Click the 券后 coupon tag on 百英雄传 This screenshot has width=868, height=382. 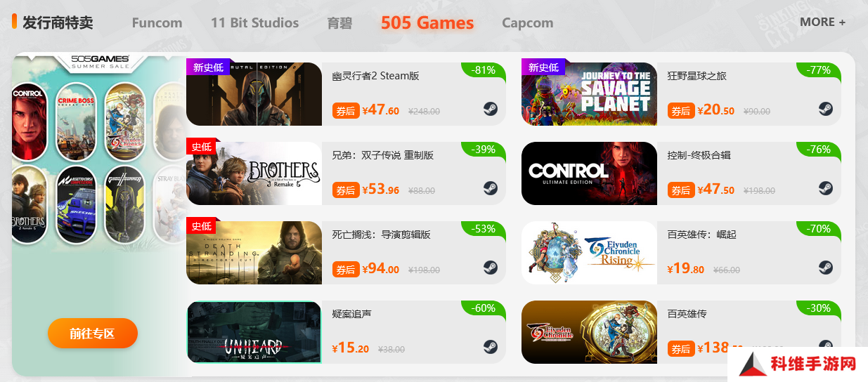pyautogui.click(x=680, y=349)
